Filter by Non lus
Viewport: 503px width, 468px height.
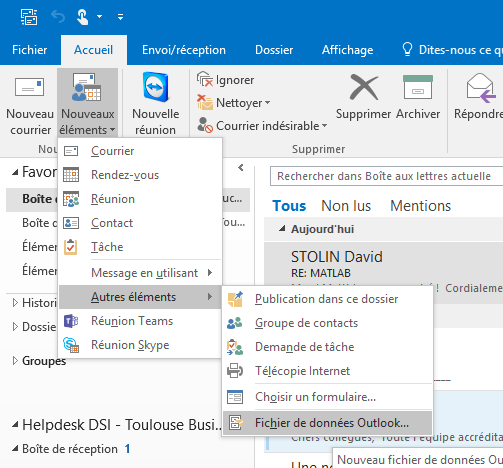tap(346, 206)
